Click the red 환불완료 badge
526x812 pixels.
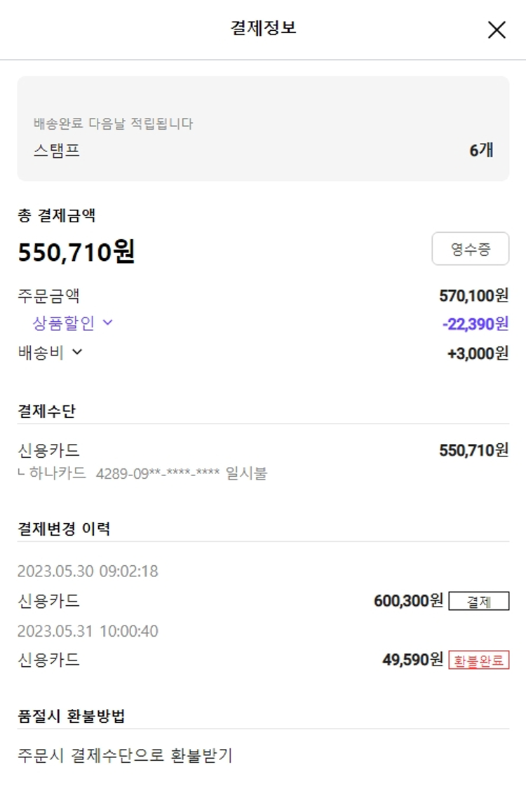478,661
